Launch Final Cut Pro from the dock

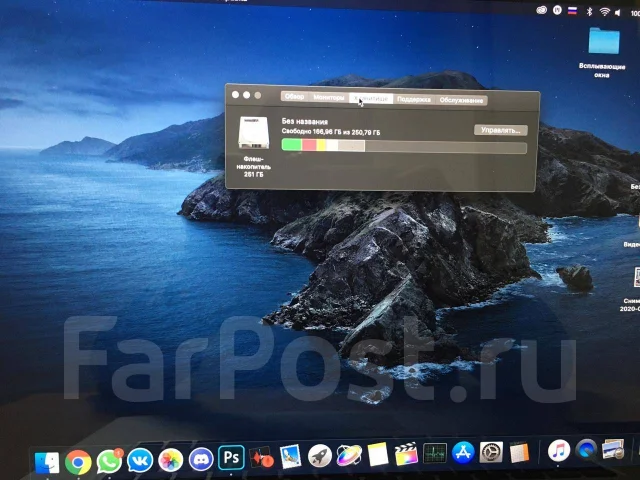tap(406, 453)
